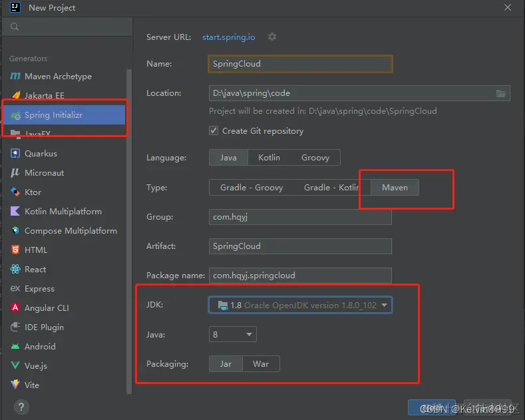Click the generators list scrollbar

pos(129,231)
